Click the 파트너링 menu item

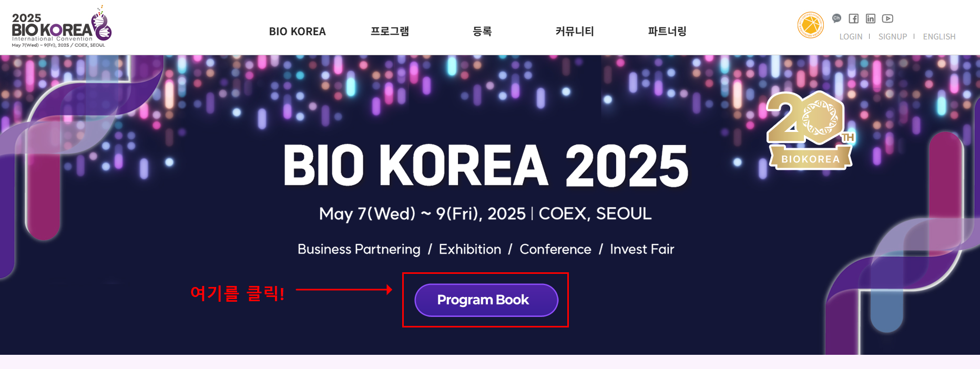click(666, 32)
